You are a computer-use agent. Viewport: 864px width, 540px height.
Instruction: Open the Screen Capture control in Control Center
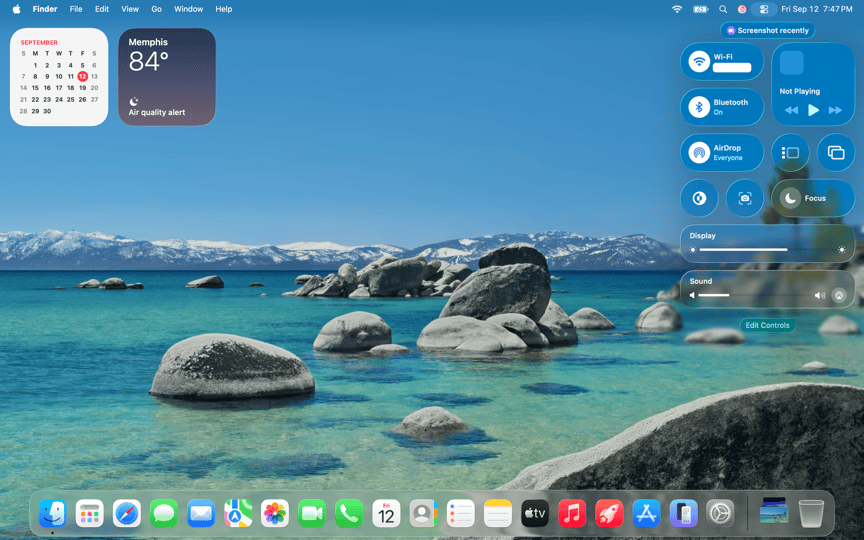pyautogui.click(x=745, y=198)
